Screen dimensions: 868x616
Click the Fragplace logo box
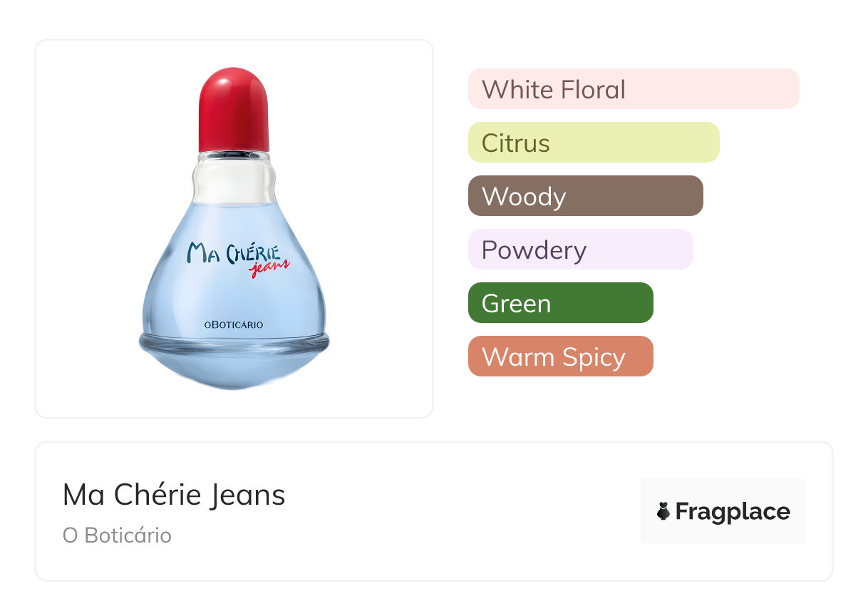pyautogui.click(x=723, y=511)
